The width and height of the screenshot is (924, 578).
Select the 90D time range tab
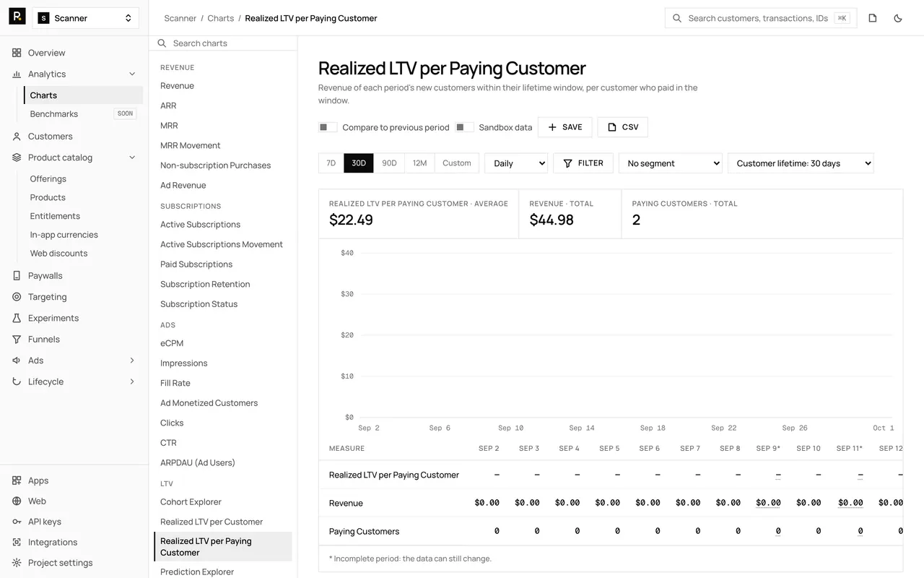click(x=389, y=163)
